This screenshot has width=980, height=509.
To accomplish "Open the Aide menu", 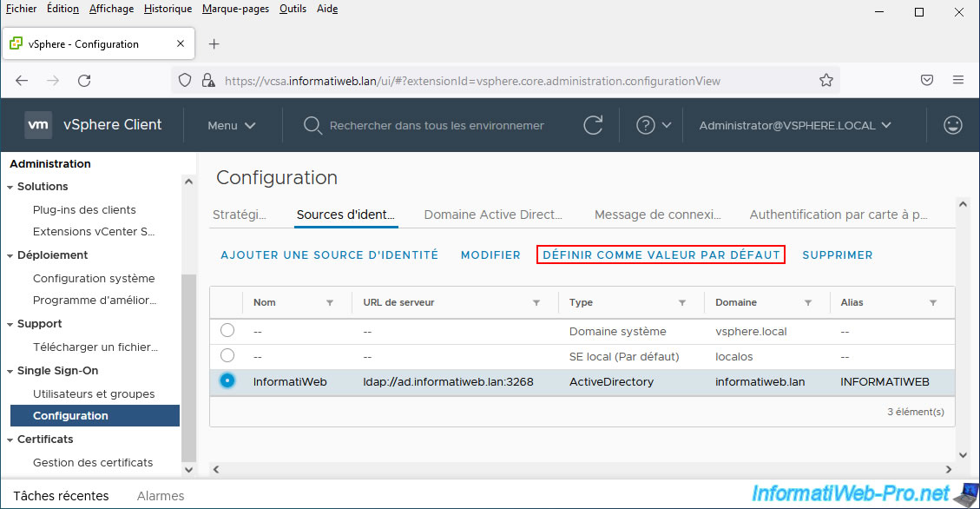I will coord(327,9).
